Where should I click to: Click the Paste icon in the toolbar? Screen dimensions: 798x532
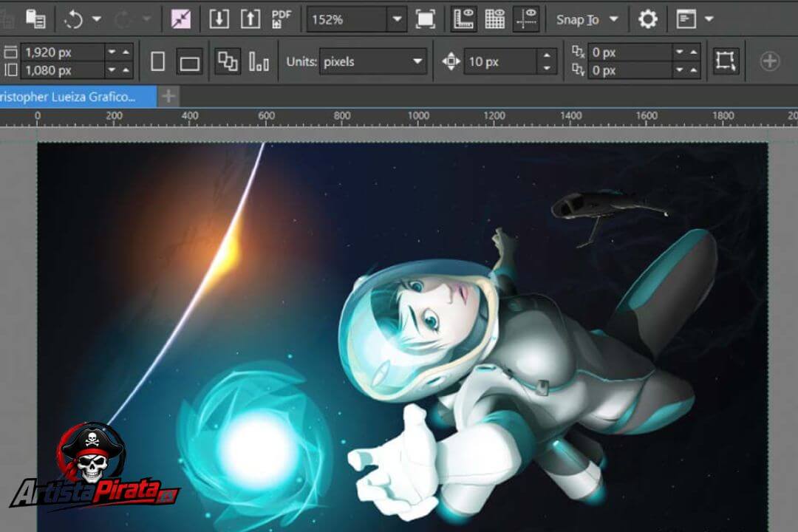click(35, 19)
